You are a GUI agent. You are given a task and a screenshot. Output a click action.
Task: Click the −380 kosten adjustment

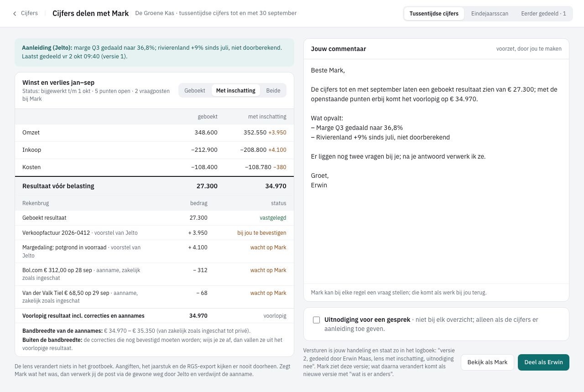tap(280, 167)
